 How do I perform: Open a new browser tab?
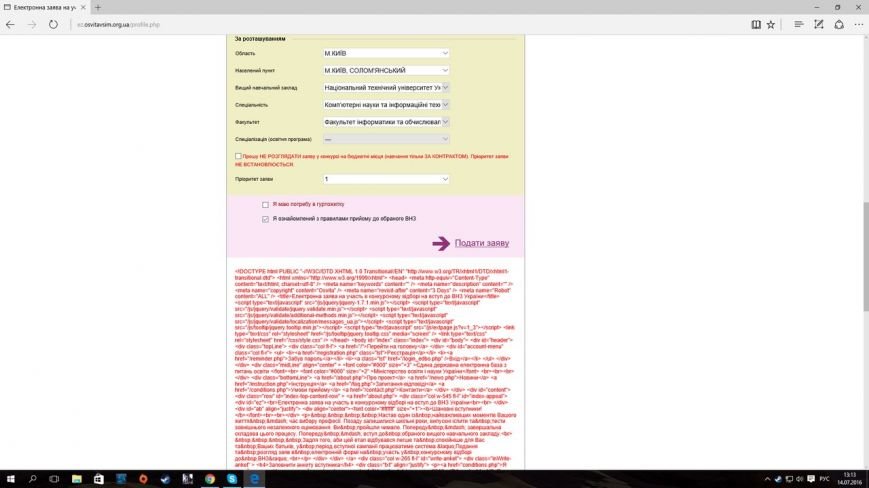click(x=98, y=7)
